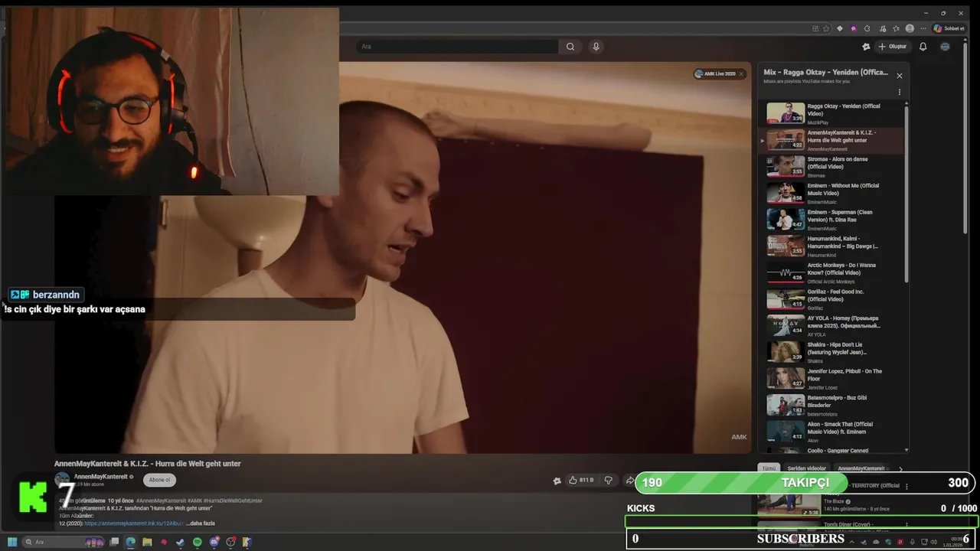Select the AnnenMayKantereit filter chip

[x=861, y=468]
